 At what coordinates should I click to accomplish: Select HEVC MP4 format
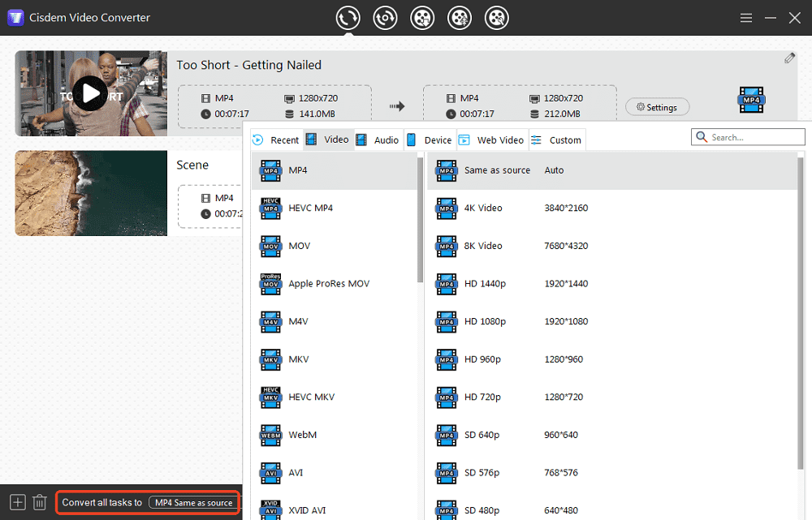coord(334,208)
